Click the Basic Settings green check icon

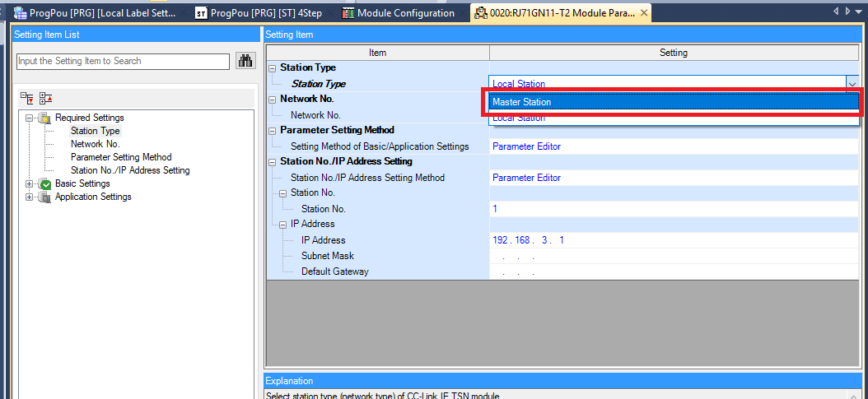(44, 184)
